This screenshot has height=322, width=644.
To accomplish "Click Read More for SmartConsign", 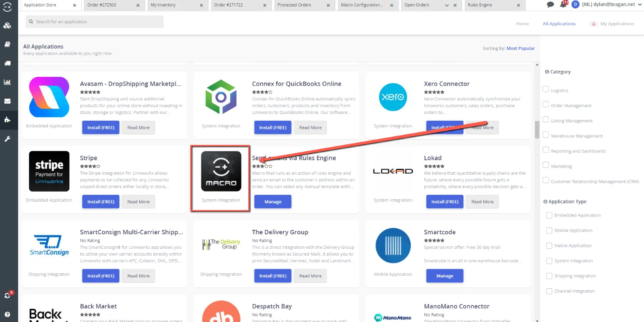I will point(138,276).
